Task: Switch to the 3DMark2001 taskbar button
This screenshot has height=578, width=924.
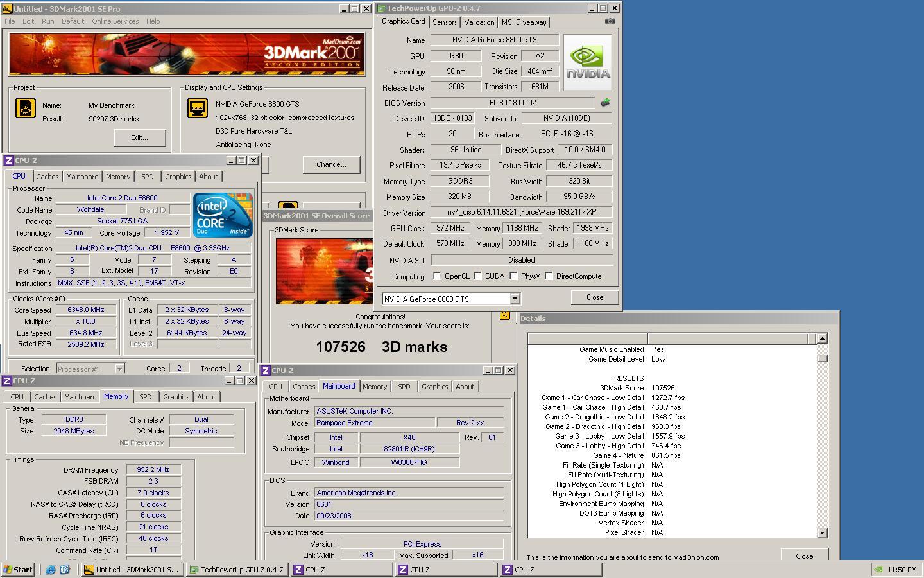Action: (x=133, y=570)
